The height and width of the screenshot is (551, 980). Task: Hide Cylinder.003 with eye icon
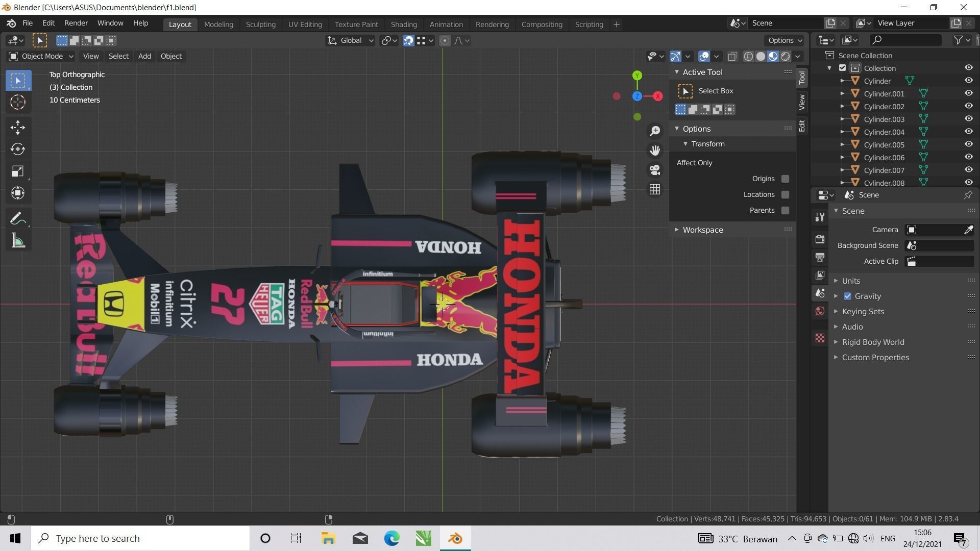point(968,119)
